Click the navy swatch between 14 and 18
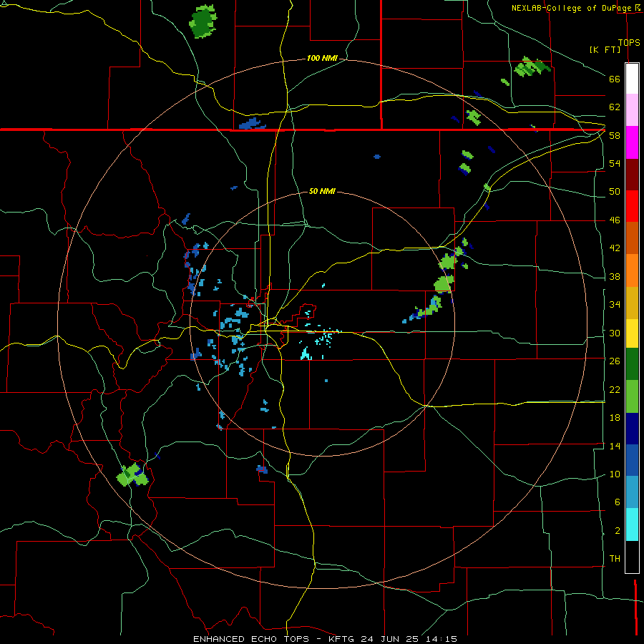The height and width of the screenshot is (644, 644). click(x=632, y=429)
